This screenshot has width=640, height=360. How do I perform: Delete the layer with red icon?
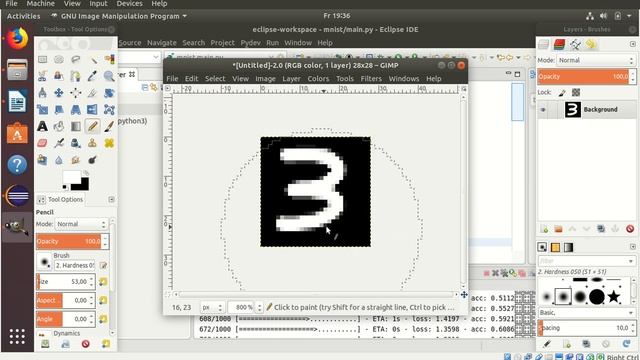[630, 229]
